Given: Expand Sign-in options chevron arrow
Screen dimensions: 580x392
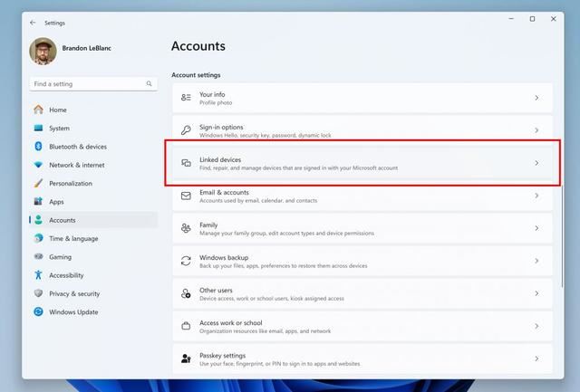Looking at the screenshot, I should 536,130.
